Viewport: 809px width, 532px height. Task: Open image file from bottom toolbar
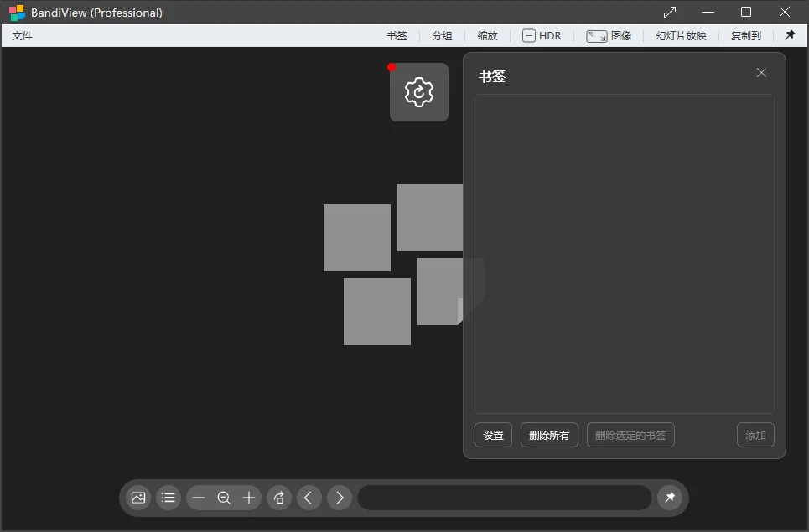[138, 498]
